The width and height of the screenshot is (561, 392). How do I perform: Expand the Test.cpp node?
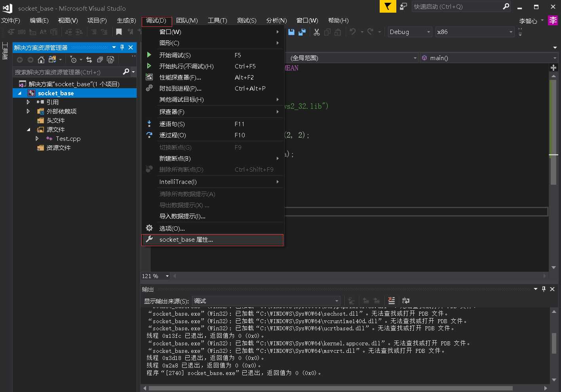coord(37,138)
